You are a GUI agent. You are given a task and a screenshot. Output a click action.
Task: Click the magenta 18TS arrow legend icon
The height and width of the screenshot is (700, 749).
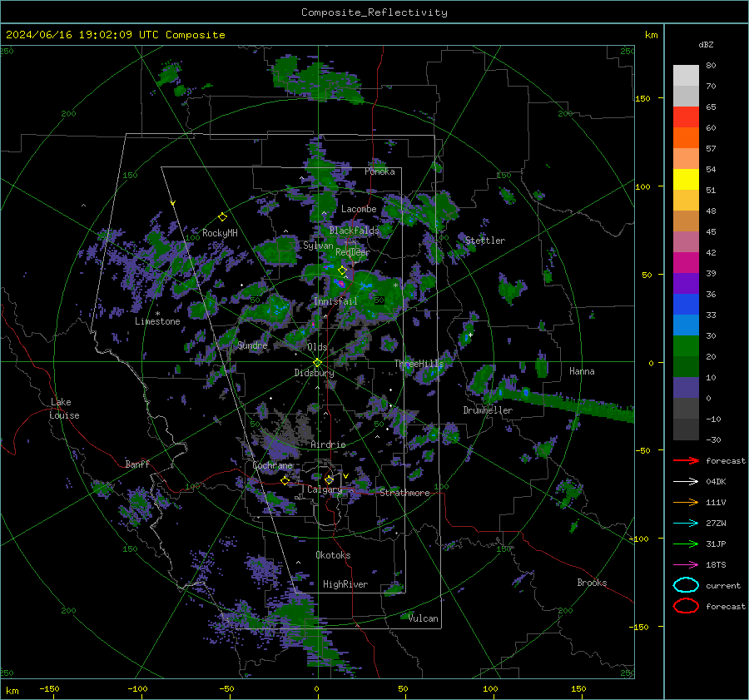[x=686, y=565]
